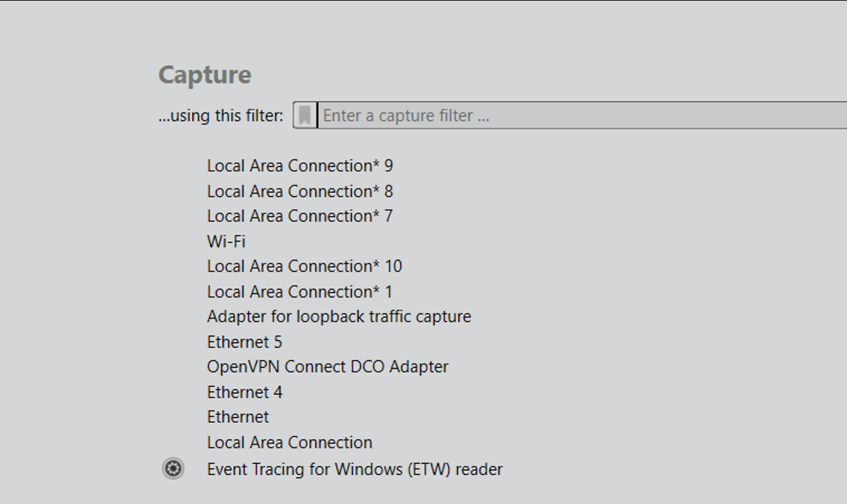Screen dimensions: 847x504
Task: Click the capture filter bookmark icon
Action: pyautogui.click(x=305, y=115)
